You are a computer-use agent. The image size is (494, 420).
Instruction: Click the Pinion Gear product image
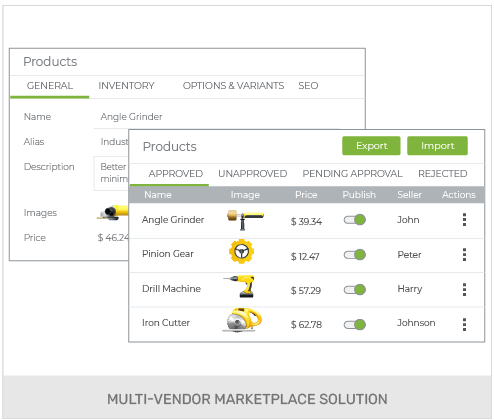point(242,251)
